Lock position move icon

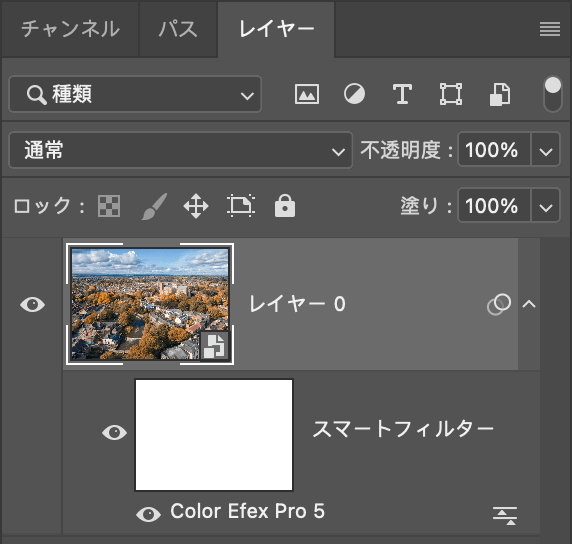point(196,206)
